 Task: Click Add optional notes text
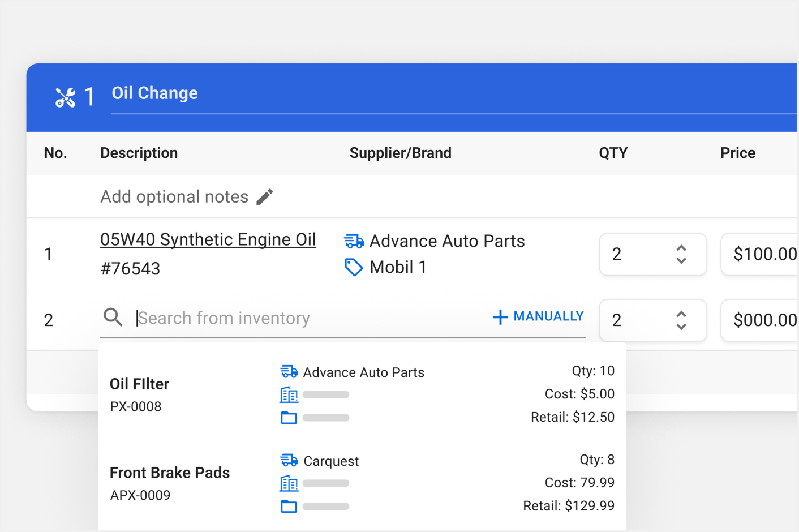(174, 196)
